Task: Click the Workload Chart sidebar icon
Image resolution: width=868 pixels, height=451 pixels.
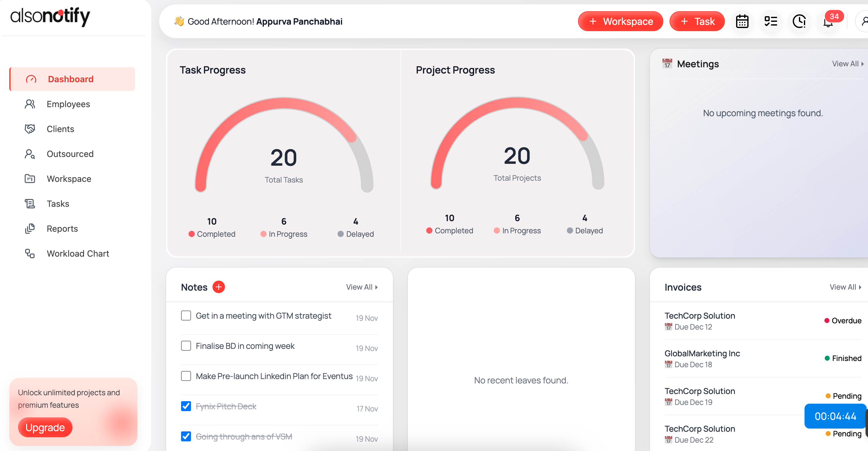Action: pos(30,253)
